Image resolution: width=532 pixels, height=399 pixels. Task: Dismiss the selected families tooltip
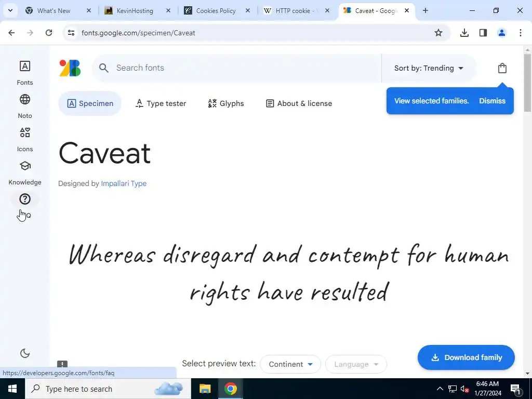click(492, 101)
